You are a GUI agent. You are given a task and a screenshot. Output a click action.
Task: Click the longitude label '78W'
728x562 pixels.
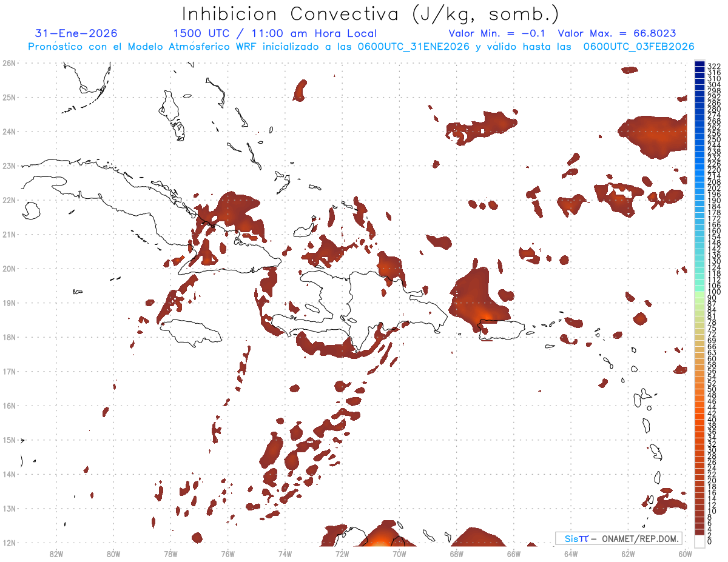pos(170,554)
